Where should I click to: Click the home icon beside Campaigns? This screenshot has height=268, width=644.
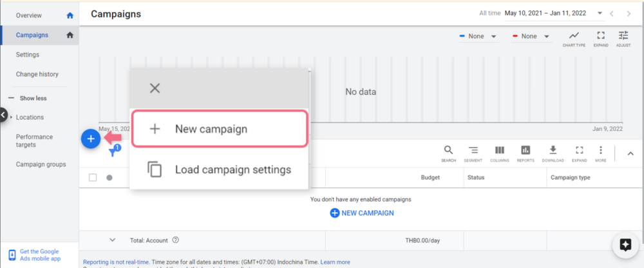click(x=70, y=35)
